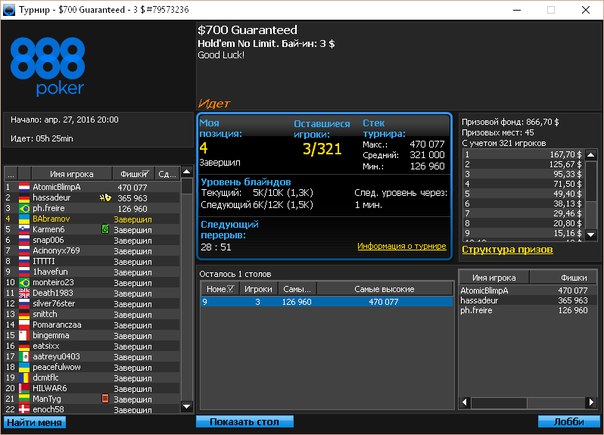Click right arrow of table players scrollbar
This screenshot has height=435, width=604.
(591, 402)
